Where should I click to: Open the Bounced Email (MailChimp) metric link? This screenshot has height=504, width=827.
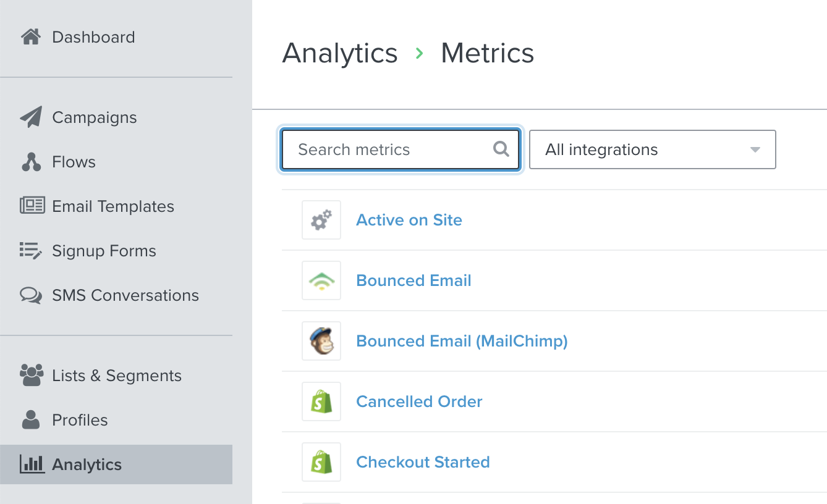(x=462, y=341)
